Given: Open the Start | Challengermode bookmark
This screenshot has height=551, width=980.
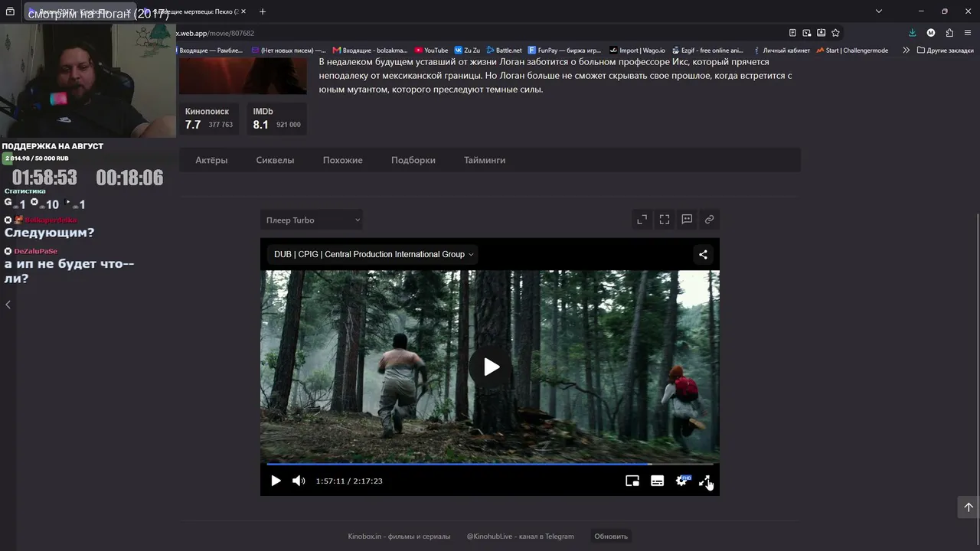Looking at the screenshot, I should click(x=852, y=51).
